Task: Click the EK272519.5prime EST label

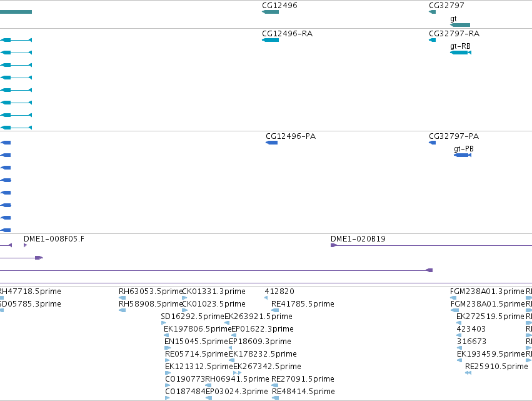Action: click(491, 317)
